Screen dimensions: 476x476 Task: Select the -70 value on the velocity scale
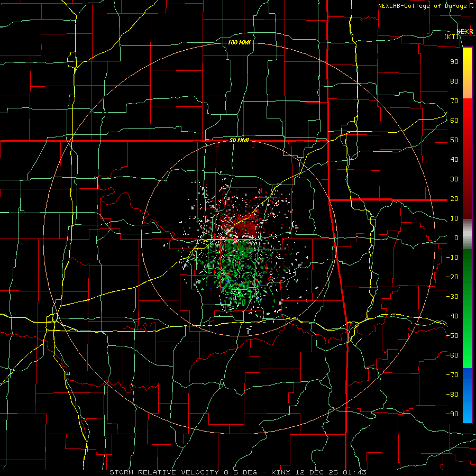click(452, 375)
